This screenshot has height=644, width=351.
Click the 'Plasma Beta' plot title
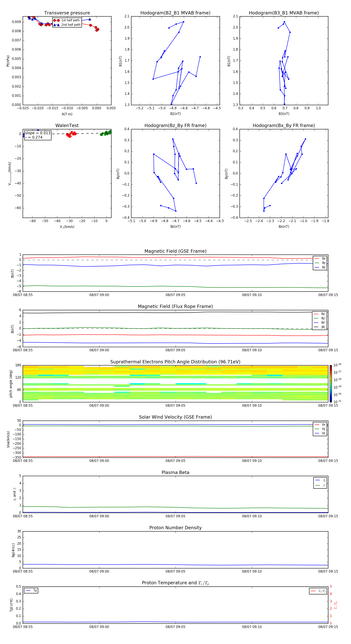175,472
